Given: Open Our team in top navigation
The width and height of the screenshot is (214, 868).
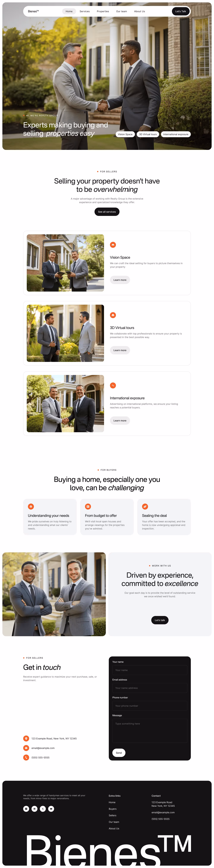Looking at the screenshot, I should (x=122, y=11).
